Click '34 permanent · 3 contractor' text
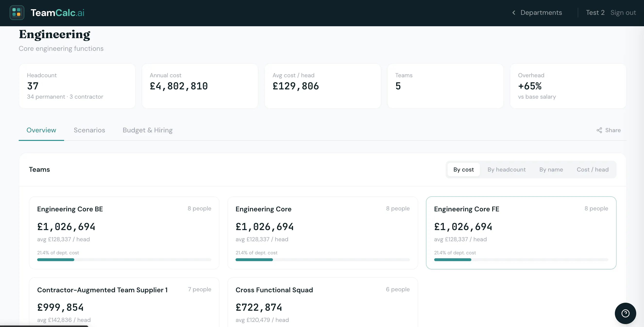Image resolution: width=644 pixels, height=327 pixels. pos(65,97)
